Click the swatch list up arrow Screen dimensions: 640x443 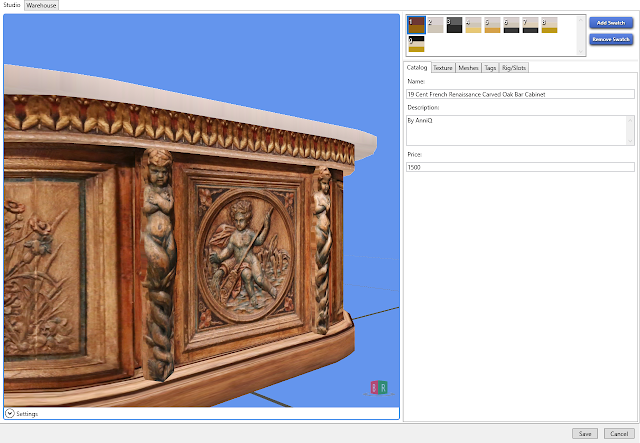581,20
